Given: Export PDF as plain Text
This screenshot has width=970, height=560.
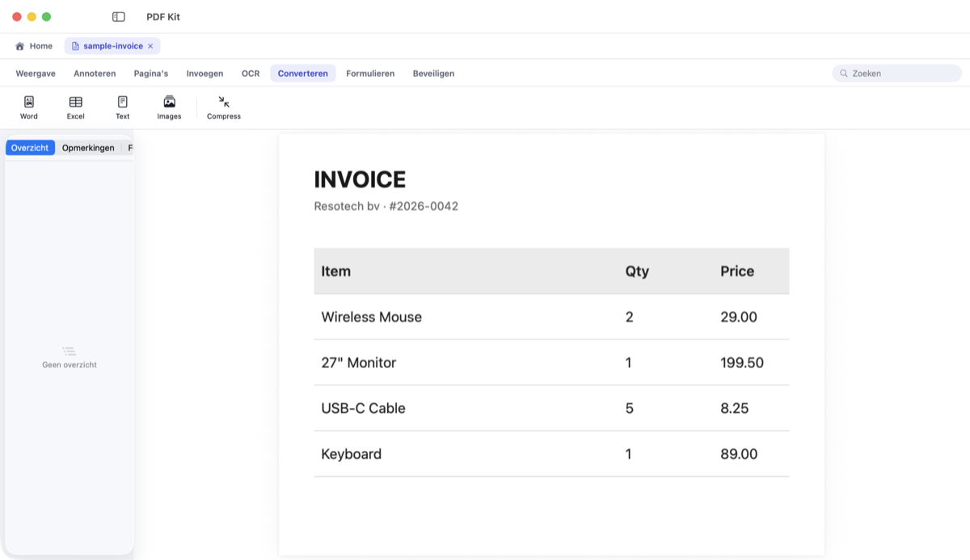Looking at the screenshot, I should point(122,107).
